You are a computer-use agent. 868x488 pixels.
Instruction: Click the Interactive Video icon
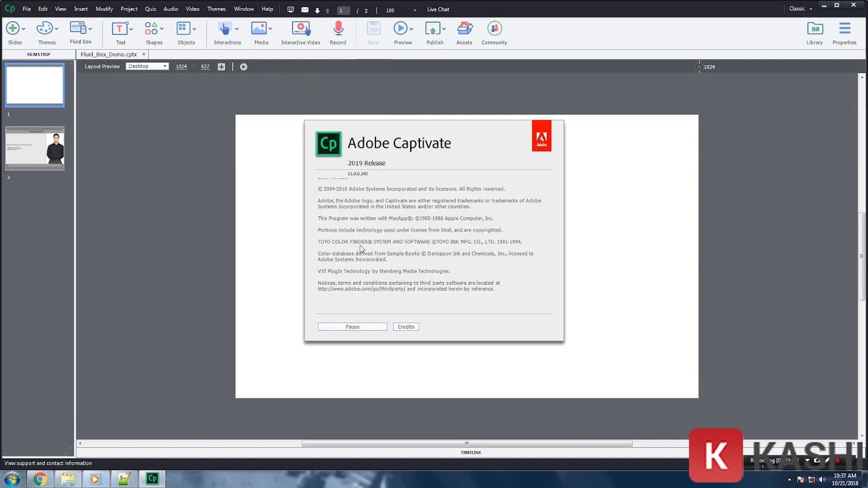point(301,28)
